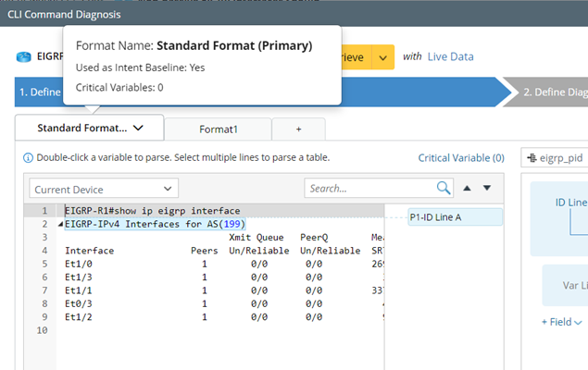Open the Current Device dropdown
Screen dimensions: 588x370
click(103, 189)
